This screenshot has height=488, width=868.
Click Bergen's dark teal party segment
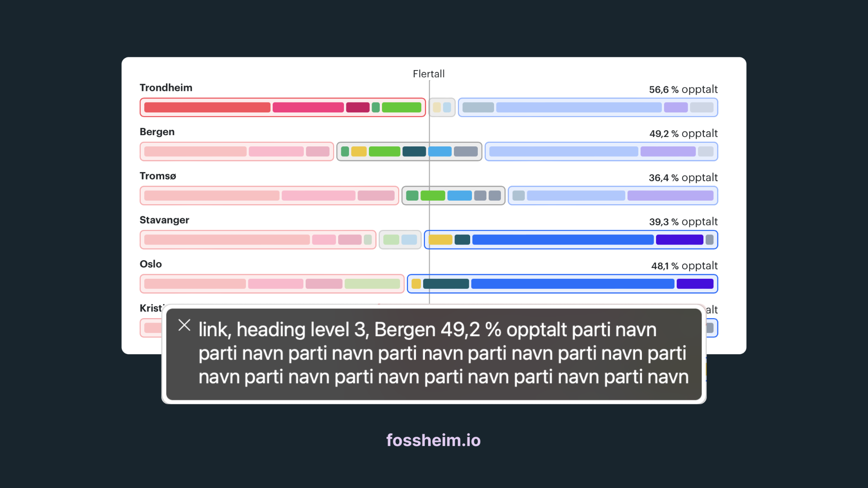coord(414,151)
